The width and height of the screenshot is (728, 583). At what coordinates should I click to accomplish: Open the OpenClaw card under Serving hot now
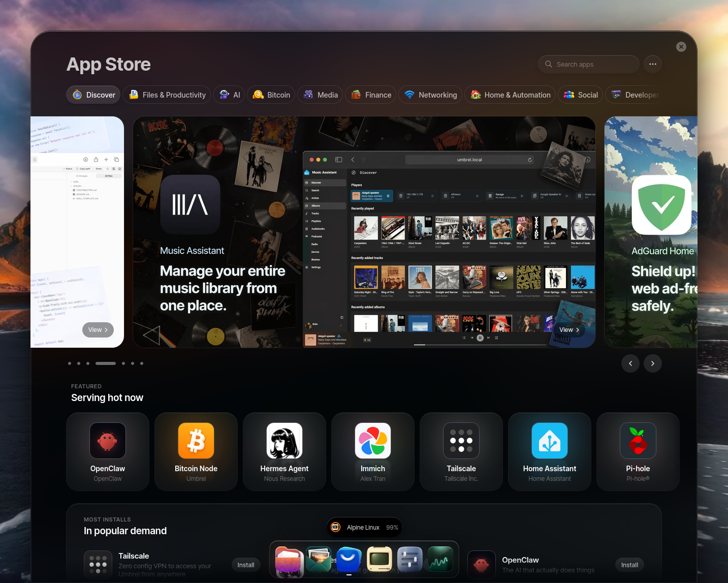[x=108, y=451]
